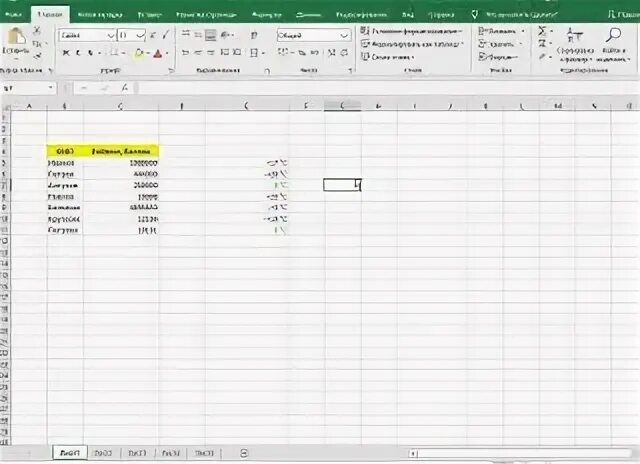Copy selection using the Copy icon

[37, 43]
